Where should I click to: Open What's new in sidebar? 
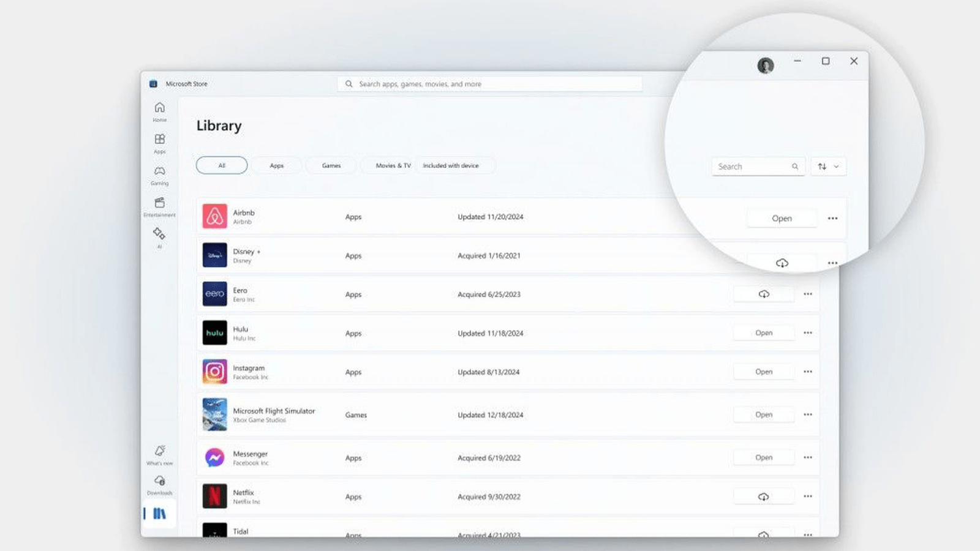coord(159,455)
